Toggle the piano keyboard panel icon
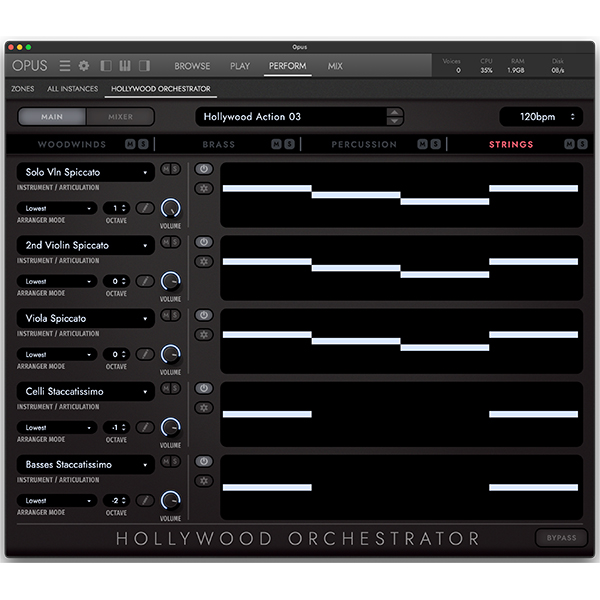This screenshot has width=600, height=600. click(x=125, y=66)
